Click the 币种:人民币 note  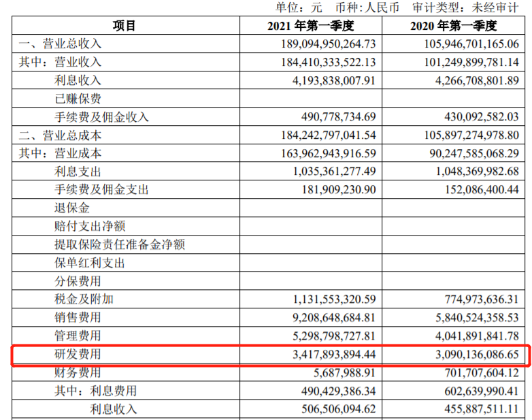[x=367, y=7]
